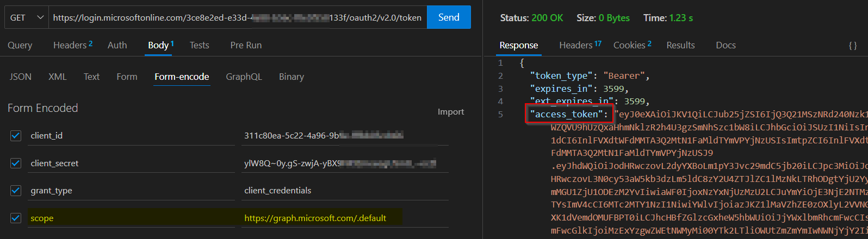The image size is (868, 239).
Task: Choose GraphQL body type
Action: pos(244,77)
